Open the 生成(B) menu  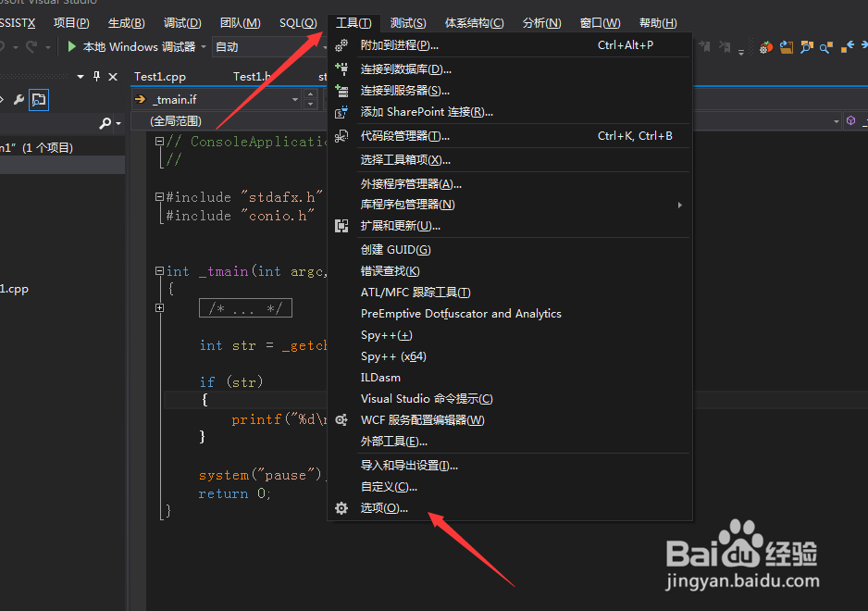pos(126,23)
